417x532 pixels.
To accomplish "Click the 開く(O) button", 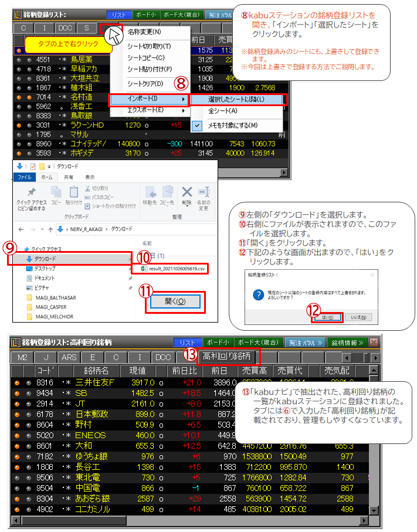I will (x=175, y=301).
